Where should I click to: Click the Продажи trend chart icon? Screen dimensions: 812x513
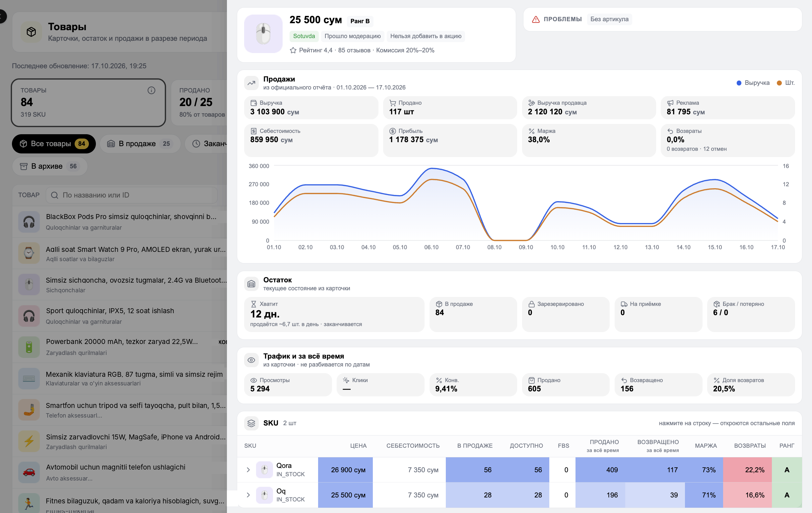coord(251,83)
